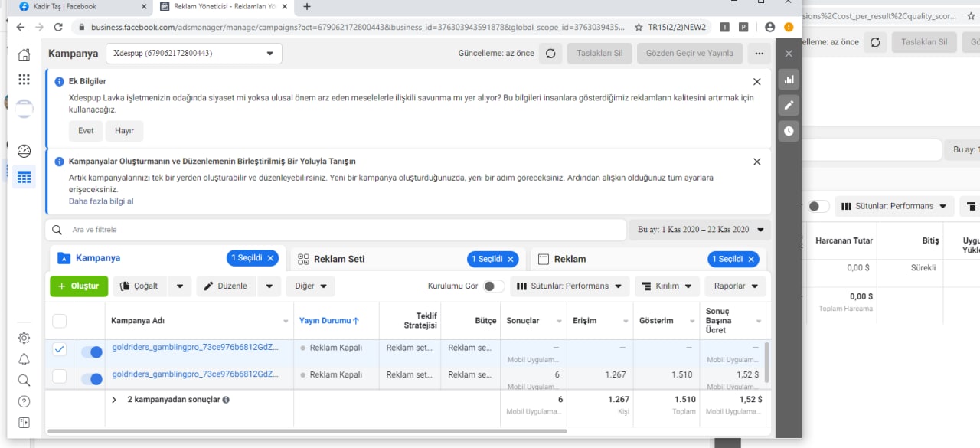Toggle the second goldriders campaign on/off switch

pyautogui.click(x=91, y=378)
